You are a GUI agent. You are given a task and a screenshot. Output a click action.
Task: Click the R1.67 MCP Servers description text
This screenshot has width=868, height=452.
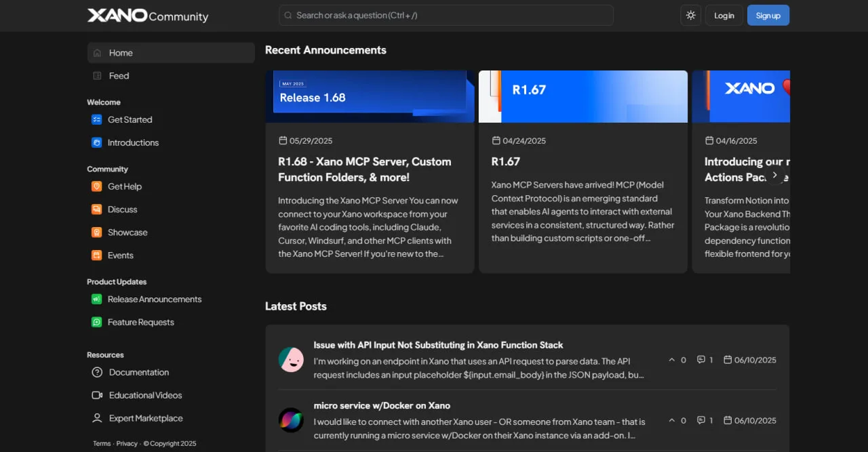pyautogui.click(x=583, y=211)
